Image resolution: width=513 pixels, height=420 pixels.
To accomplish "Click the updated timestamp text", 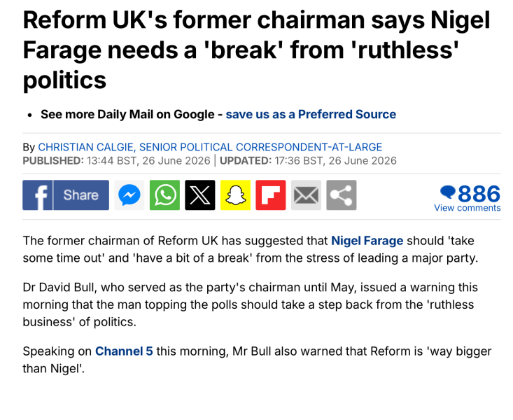I will [x=308, y=161].
